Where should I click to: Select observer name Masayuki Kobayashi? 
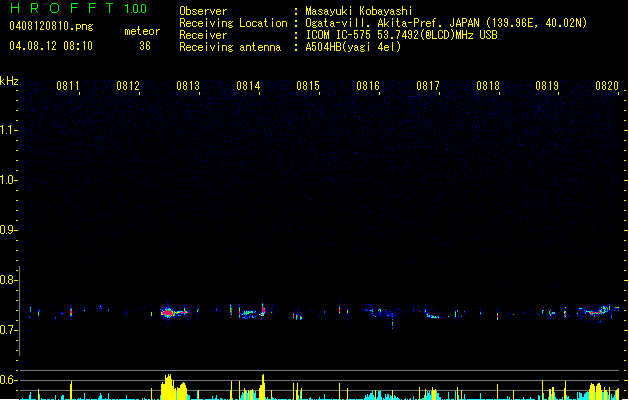click(359, 11)
